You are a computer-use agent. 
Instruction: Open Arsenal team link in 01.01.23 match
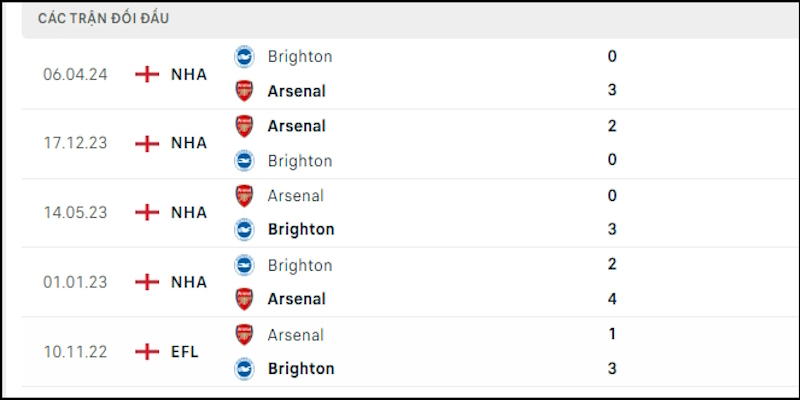pos(296,299)
